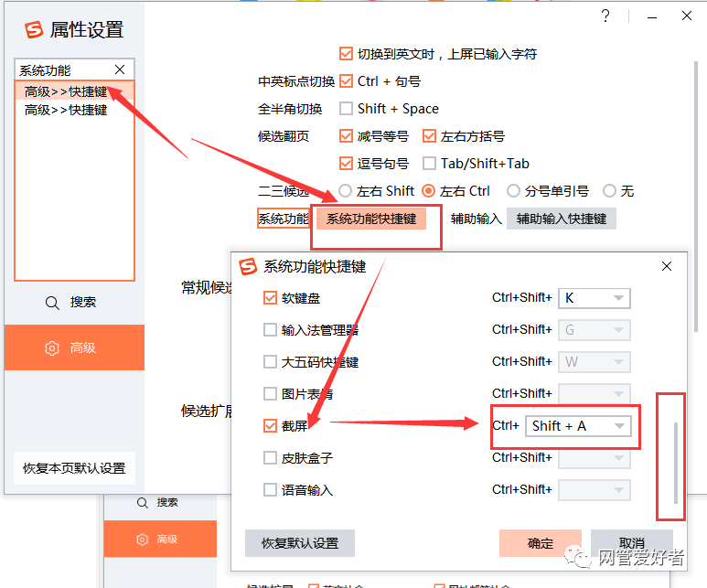Click 中英标点切换 label

(x=296, y=81)
